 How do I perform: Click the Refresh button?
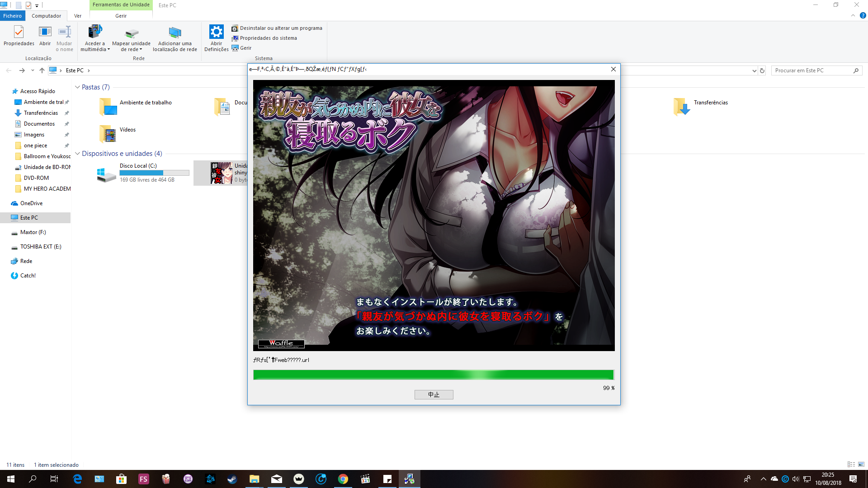762,70
